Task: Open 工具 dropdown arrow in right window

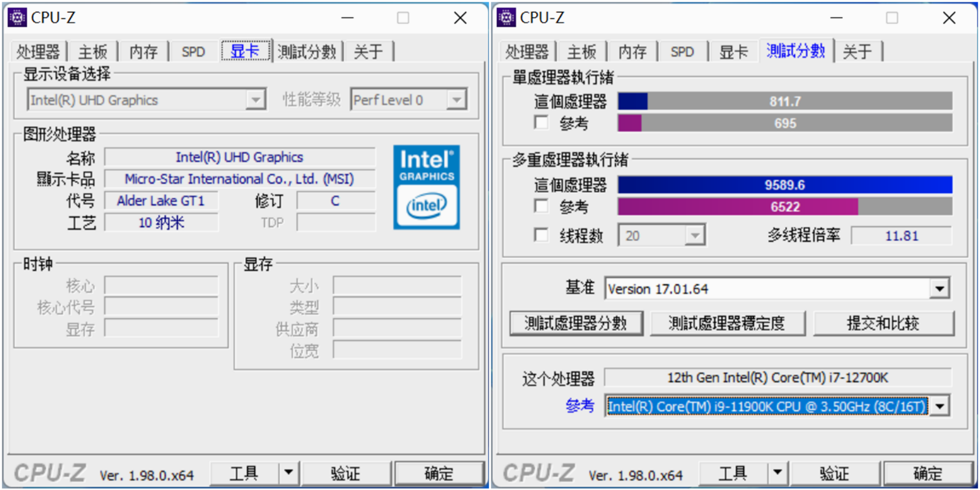Action: click(x=777, y=473)
